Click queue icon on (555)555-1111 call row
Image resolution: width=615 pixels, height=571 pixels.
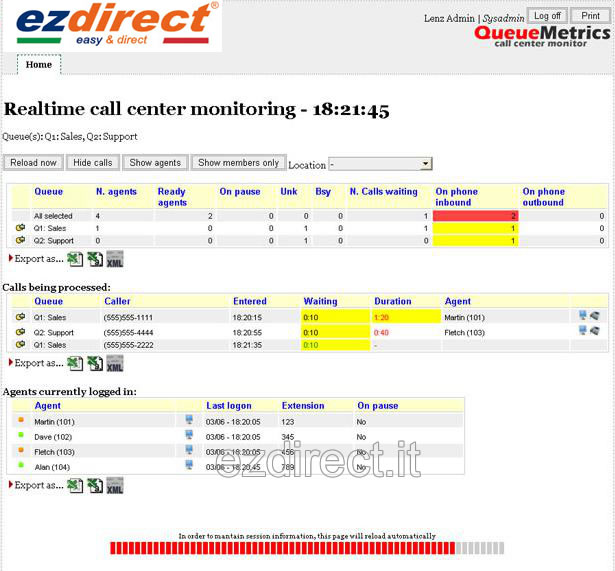coord(20,316)
